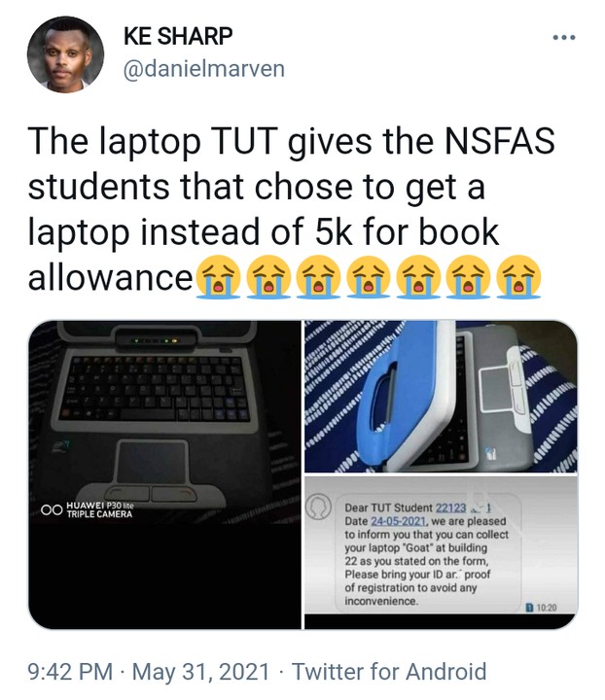605x700 pixels.
Task: Click the Twitter for Android source label
Action: tap(388, 672)
